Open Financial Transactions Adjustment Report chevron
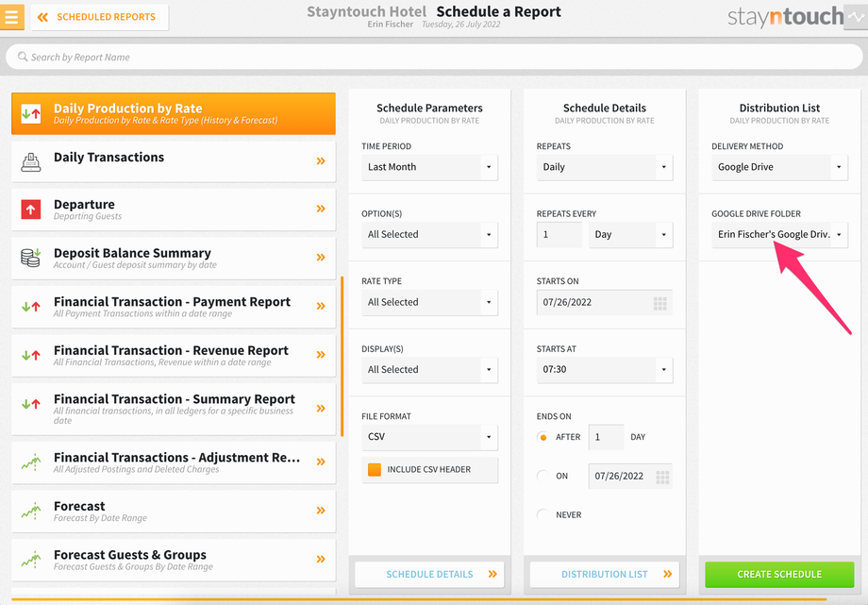Screen dimensions: 868x605 (x=321, y=462)
